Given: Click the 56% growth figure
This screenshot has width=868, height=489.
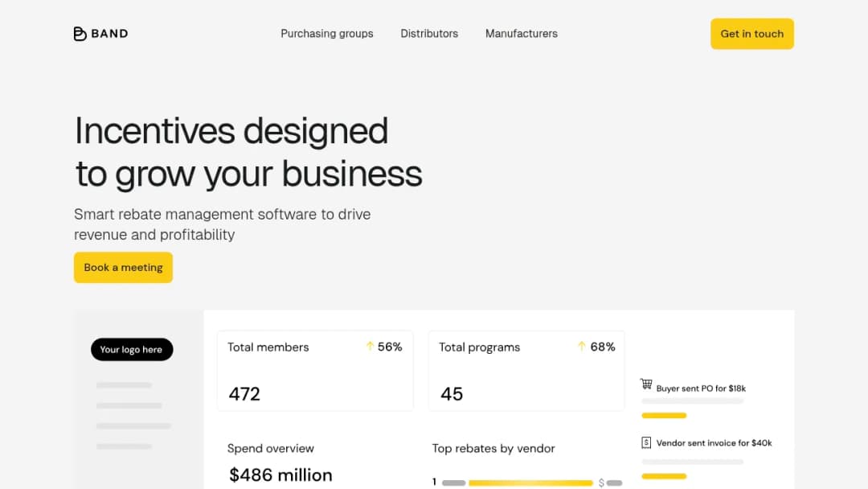Looking at the screenshot, I should 390,347.
